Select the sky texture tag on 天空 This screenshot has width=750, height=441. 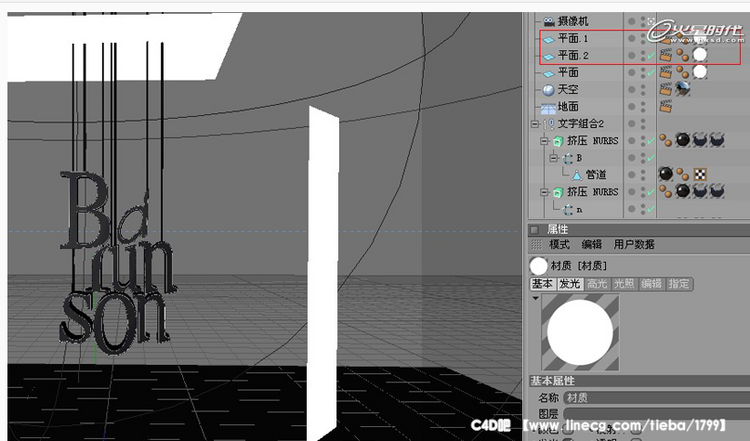pos(683,89)
